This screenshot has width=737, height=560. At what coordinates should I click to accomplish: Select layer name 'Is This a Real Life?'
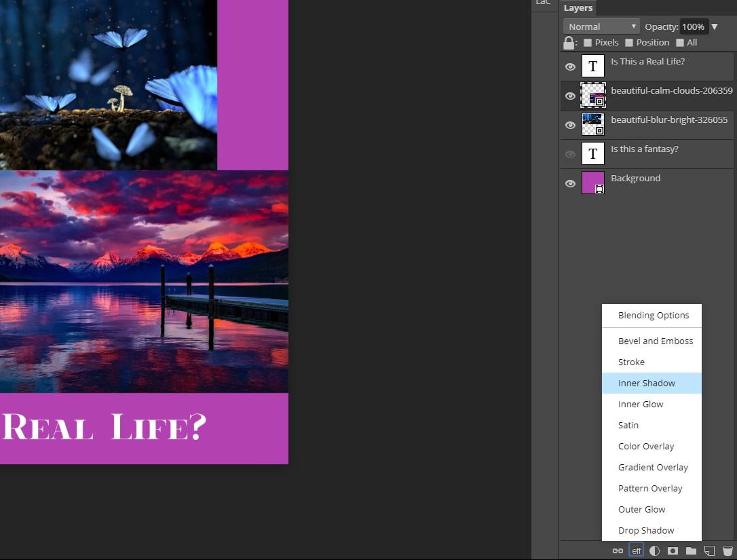pyautogui.click(x=647, y=62)
